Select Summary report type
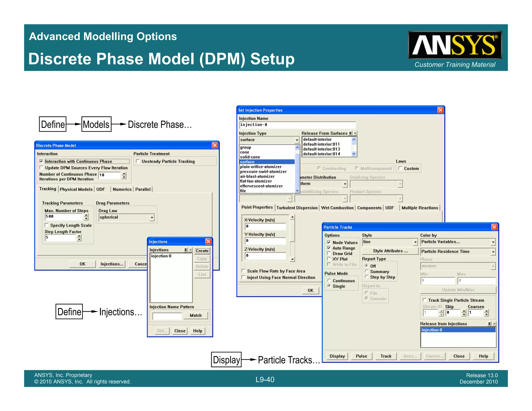Screen dimensions: 532x411 [366, 271]
